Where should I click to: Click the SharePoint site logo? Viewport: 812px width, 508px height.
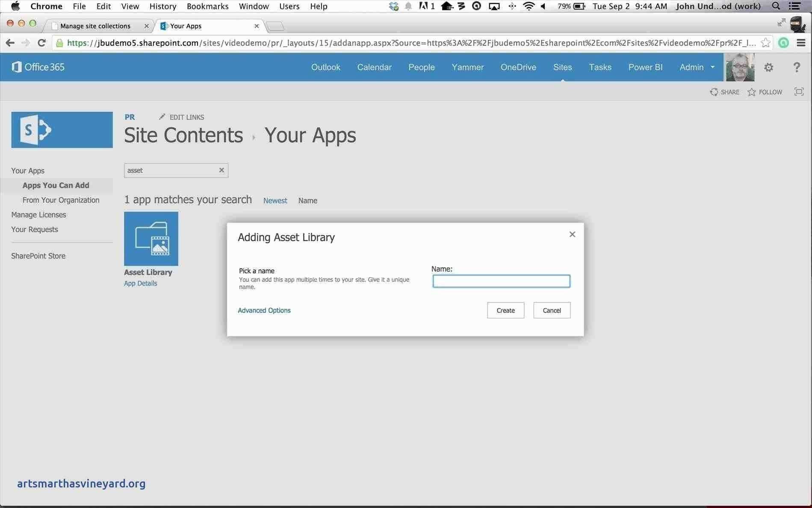(x=62, y=130)
